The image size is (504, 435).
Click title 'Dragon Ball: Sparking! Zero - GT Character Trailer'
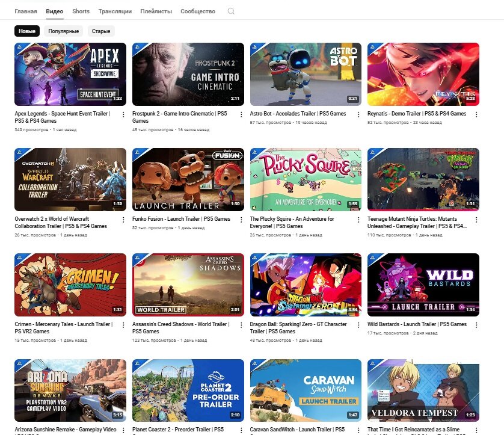pyautogui.click(x=298, y=328)
